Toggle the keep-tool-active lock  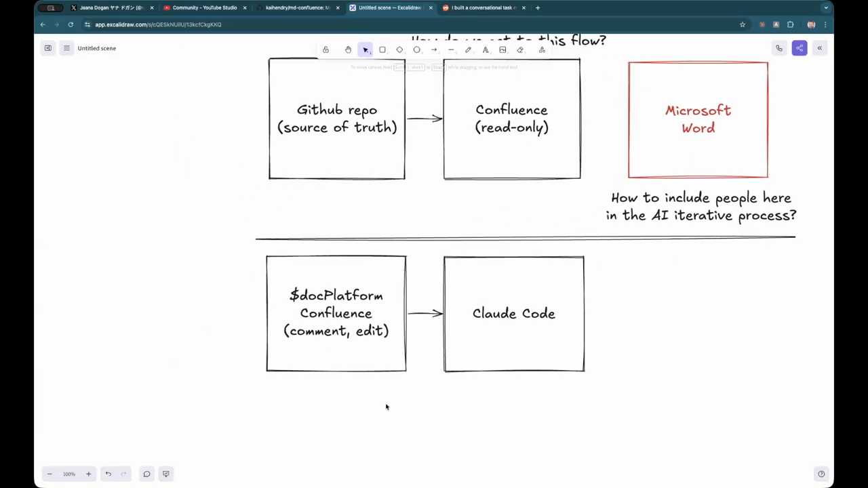(325, 49)
